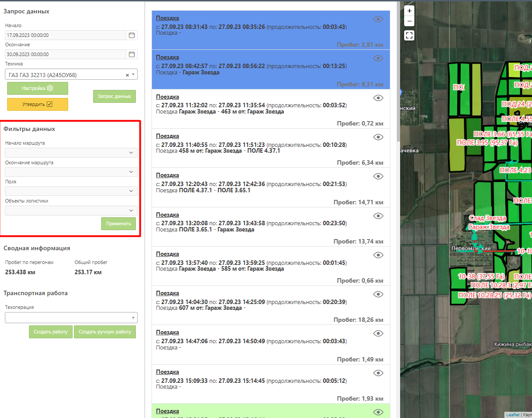Toggle eye icon for the 13:20:08 trip
The image size is (532, 418).
pyautogui.click(x=378, y=216)
